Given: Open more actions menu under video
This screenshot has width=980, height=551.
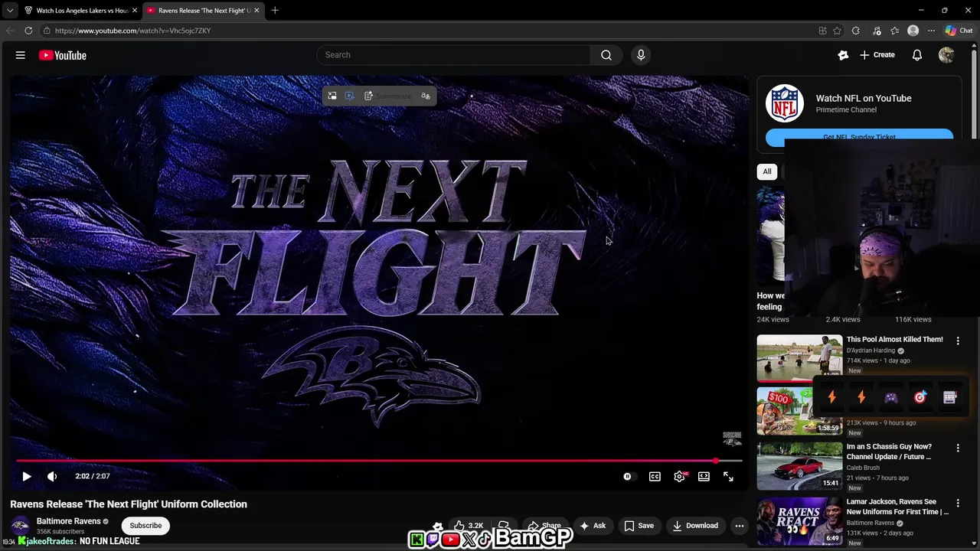Looking at the screenshot, I should [739, 526].
